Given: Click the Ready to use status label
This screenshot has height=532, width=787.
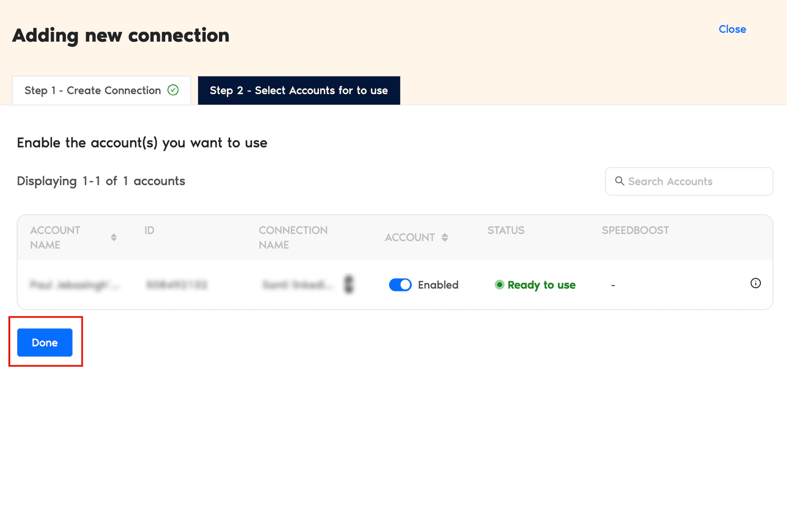Looking at the screenshot, I should tap(541, 285).
